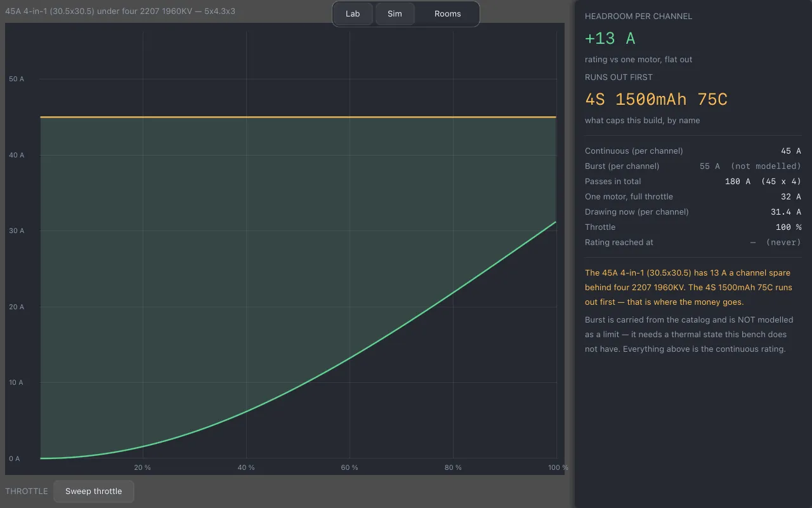Viewport: 812px width, 508px height.
Task: Click the 40 A y-axis label
Action: coord(16,155)
